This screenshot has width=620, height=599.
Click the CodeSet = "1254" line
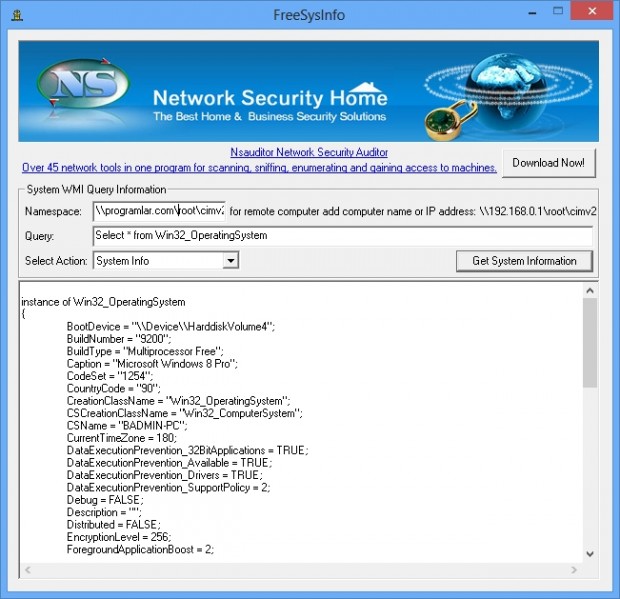(x=110, y=376)
